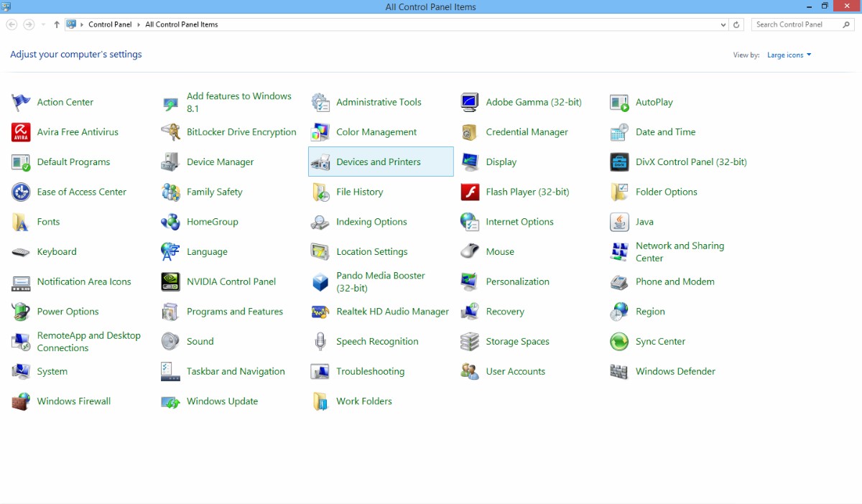
Task: Open the Troubleshooting link
Action: (370, 372)
